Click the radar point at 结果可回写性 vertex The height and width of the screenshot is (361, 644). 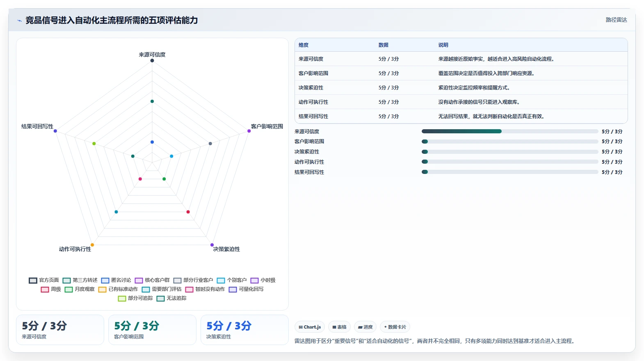[55, 131]
